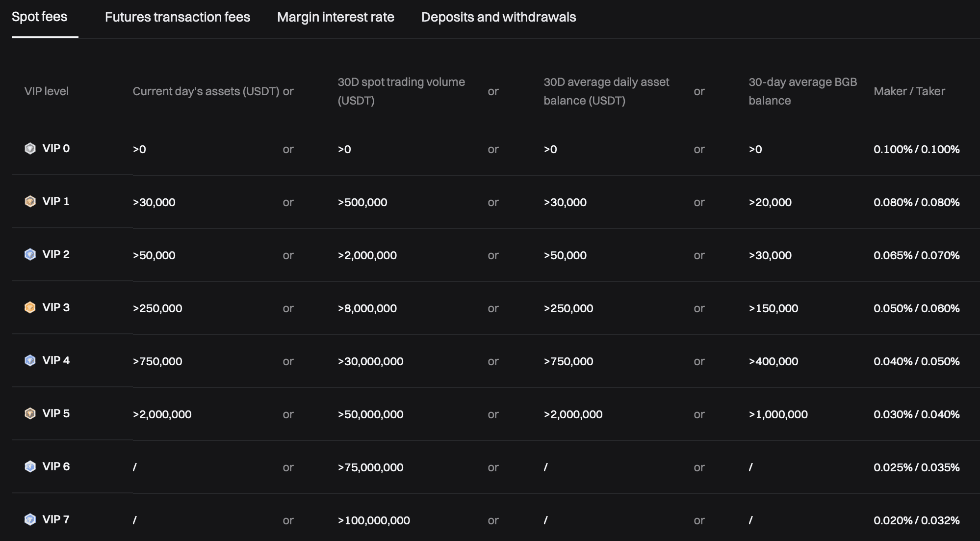Click the VIP 6 badge icon
980x541 pixels.
pos(30,466)
